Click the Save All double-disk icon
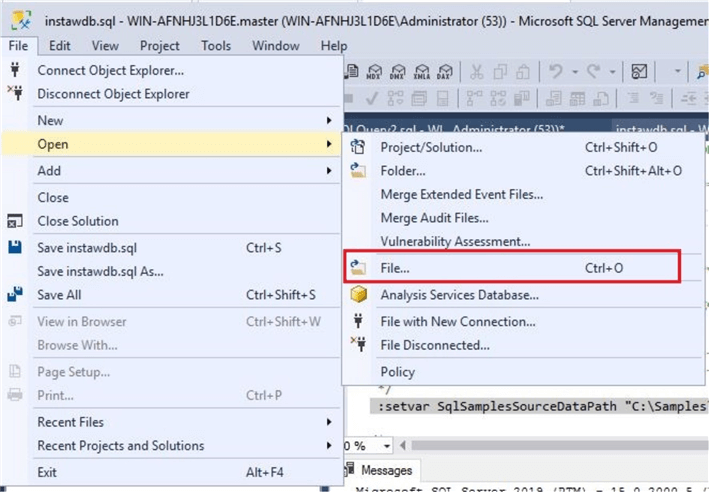 (15, 294)
